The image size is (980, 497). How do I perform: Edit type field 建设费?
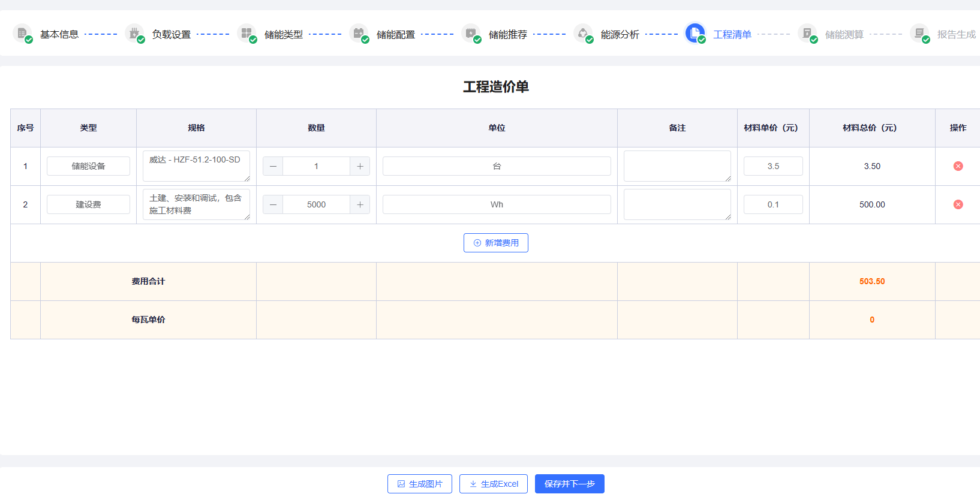click(x=88, y=204)
